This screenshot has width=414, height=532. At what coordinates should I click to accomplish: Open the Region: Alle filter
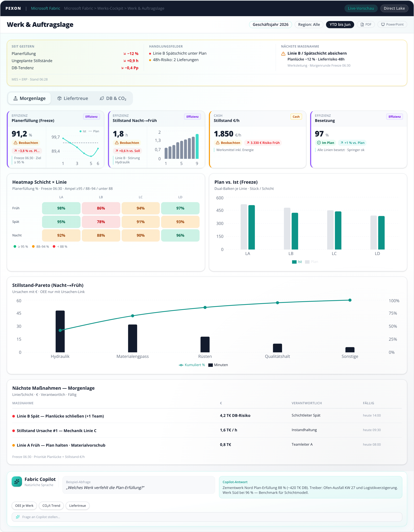(309, 25)
